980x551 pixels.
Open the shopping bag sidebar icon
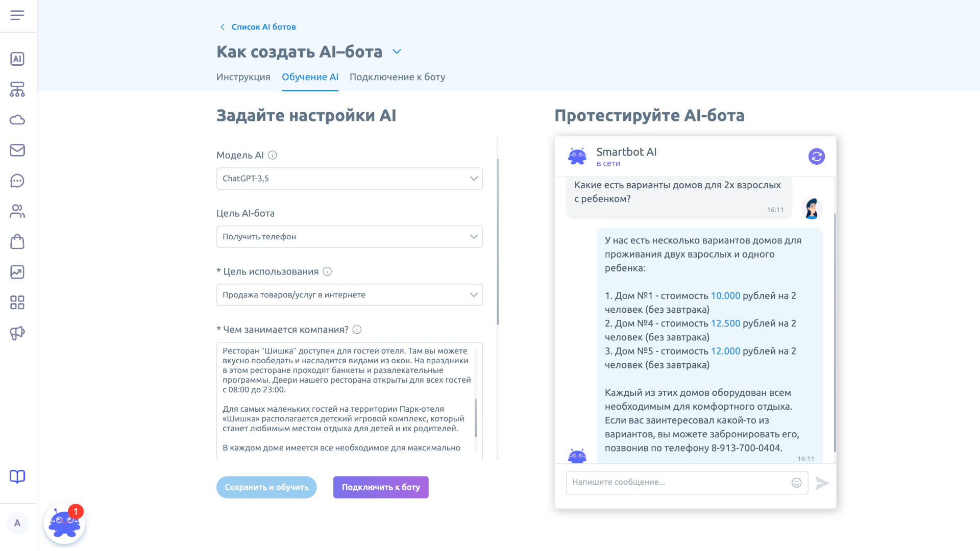[17, 242]
